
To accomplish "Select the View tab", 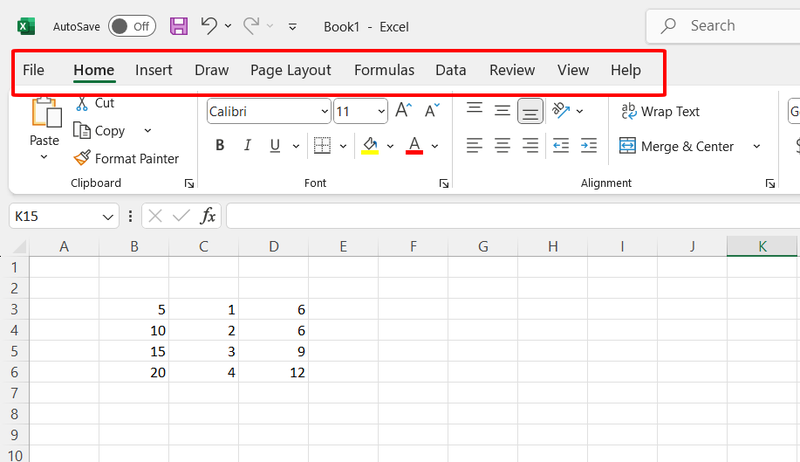I will 573,70.
